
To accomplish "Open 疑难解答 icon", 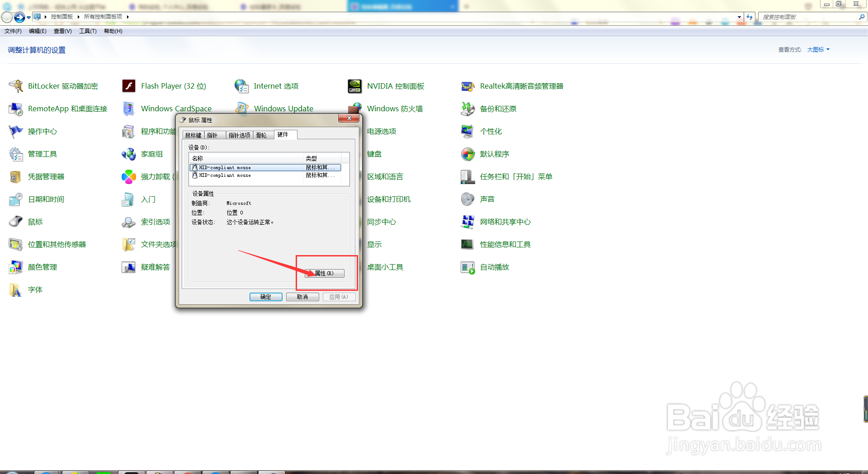I will (129, 267).
